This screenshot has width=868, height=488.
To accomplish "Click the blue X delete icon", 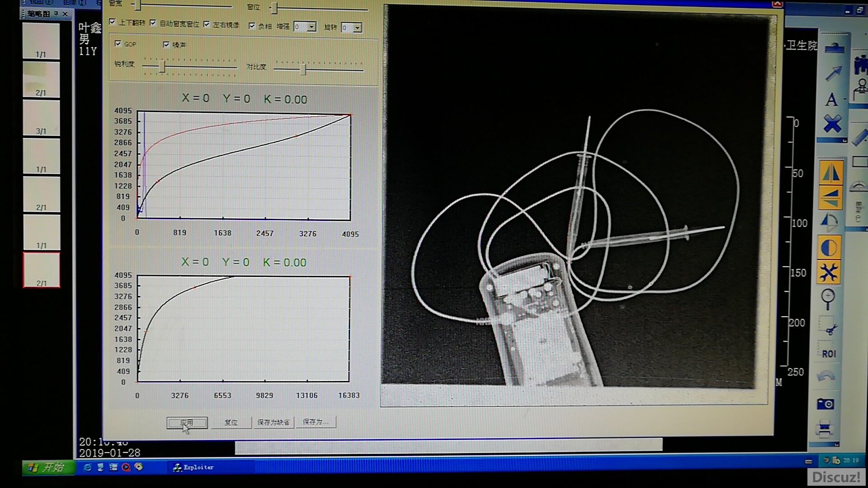I will click(832, 124).
